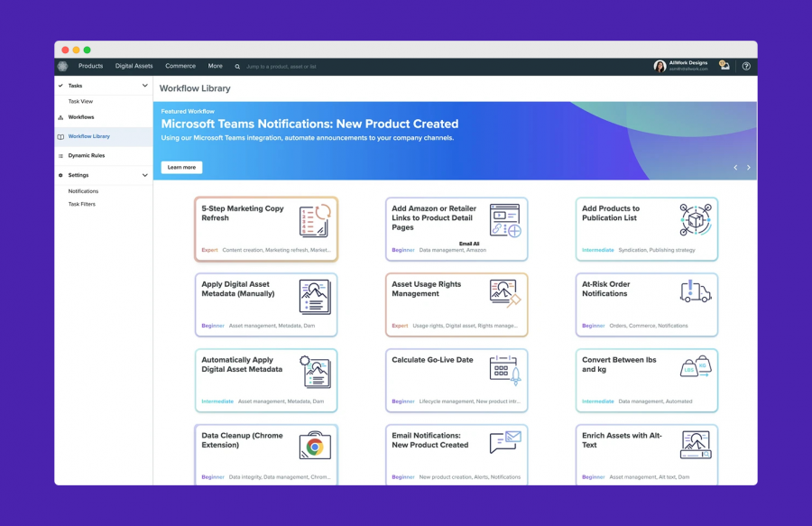Select Workflow Library in sidebar
Screen dimensions: 812x526
tap(89, 136)
